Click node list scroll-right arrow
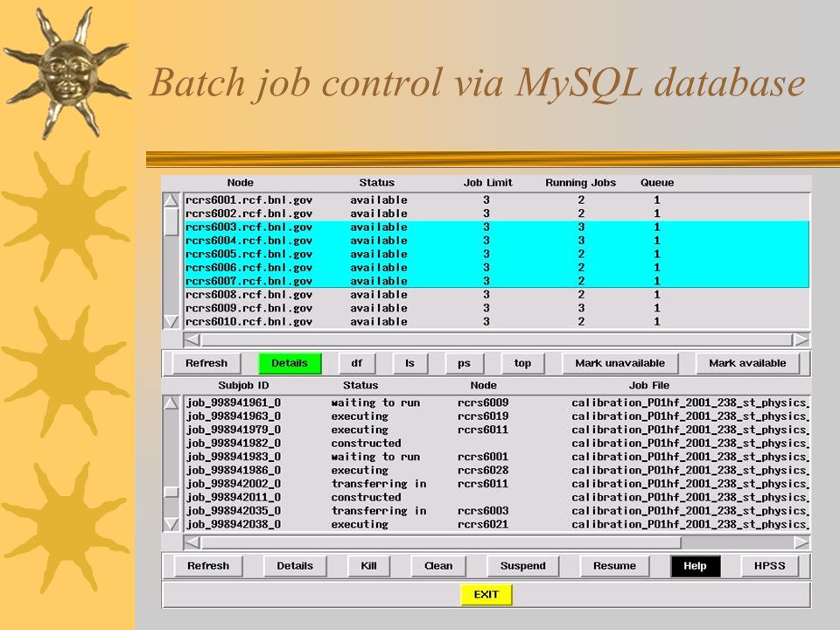 pyautogui.click(x=801, y=339)
